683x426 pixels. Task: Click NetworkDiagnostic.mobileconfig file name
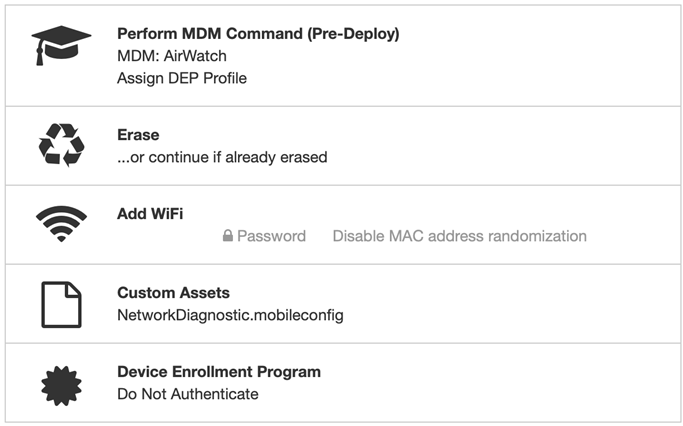[x=230, y=315]
